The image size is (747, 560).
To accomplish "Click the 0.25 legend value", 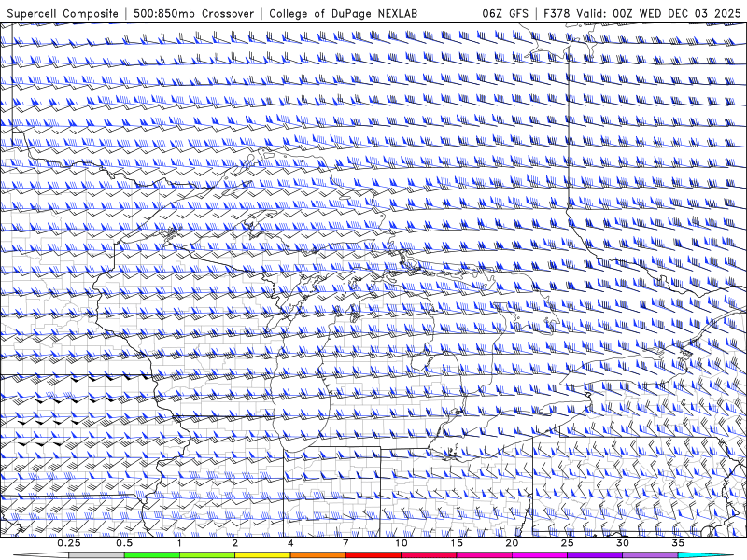I will [69, 543].
